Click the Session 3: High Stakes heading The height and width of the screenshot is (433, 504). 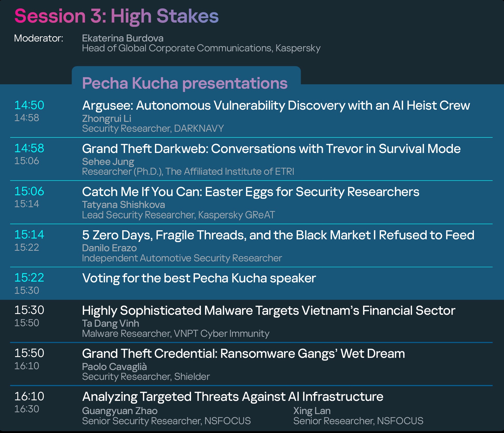117,16
